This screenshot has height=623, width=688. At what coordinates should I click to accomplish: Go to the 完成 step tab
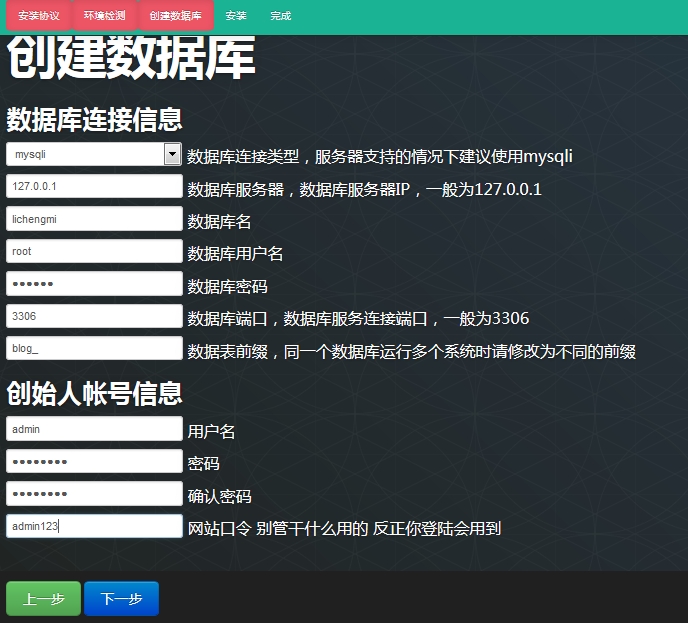281,17
